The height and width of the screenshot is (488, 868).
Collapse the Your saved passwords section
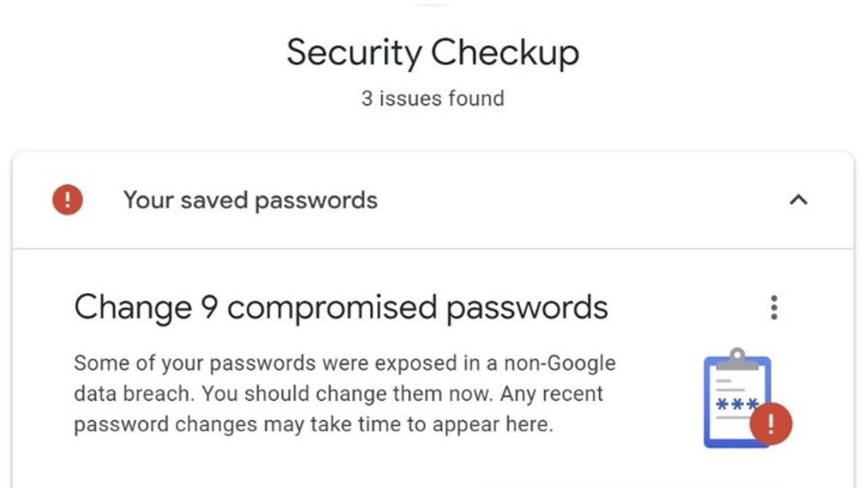[799, 200]
